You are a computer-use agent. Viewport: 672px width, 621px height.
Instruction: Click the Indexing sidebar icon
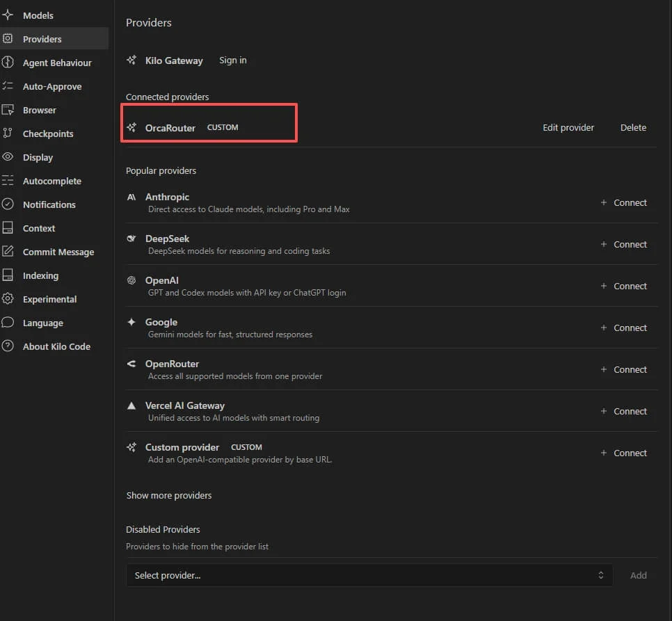click(x=8, y=275)
